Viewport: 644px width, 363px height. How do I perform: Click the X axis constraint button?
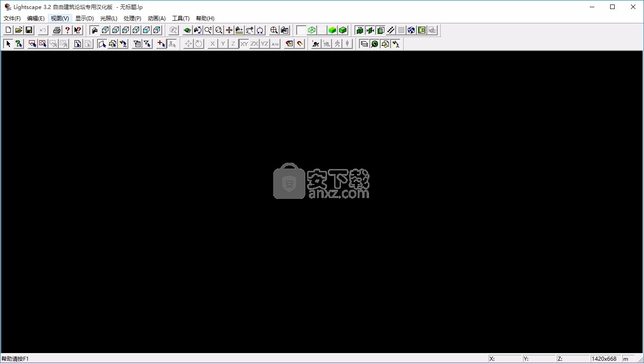coord(213,44)
